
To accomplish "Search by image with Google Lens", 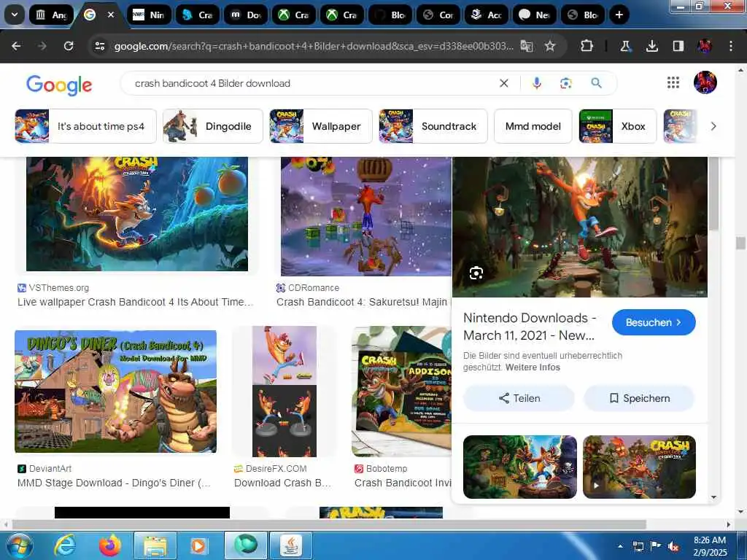I will [x=565, y=83].
